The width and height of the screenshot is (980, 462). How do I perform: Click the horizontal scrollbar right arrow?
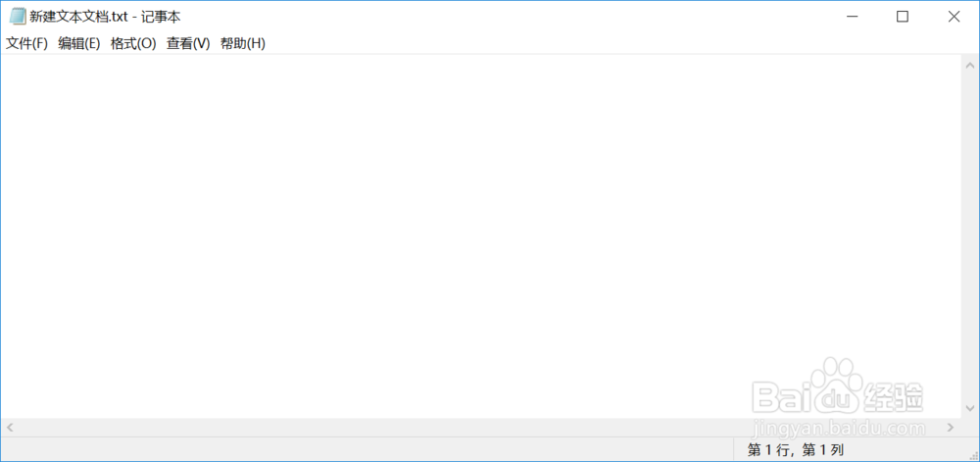coord(952,428)
